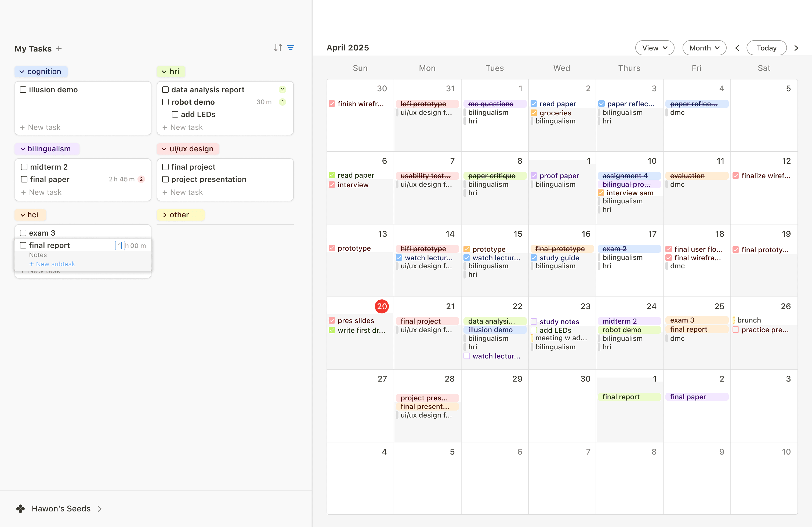Tick study notes checkbox on April 23
Screen dimensions: 812x527
pyautogui.click(x=534, y=321)
